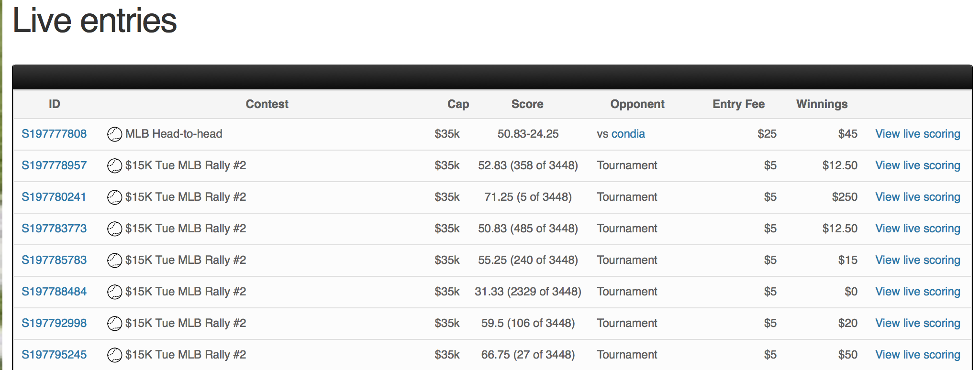Click baseball icon in entry S197783773 row
Viewport: 980px width, 370px height.
[114, 229]
